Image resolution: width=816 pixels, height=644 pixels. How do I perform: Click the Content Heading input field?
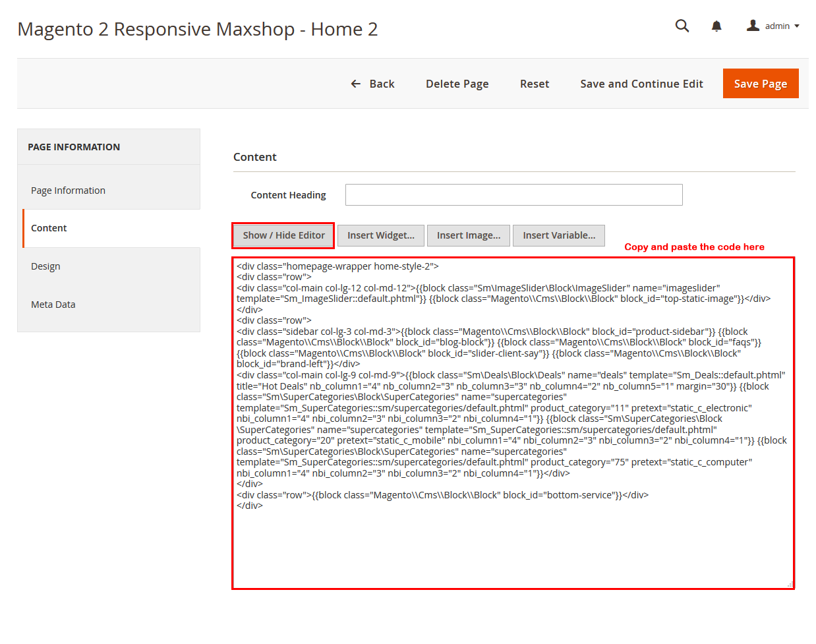pos(514,195)
